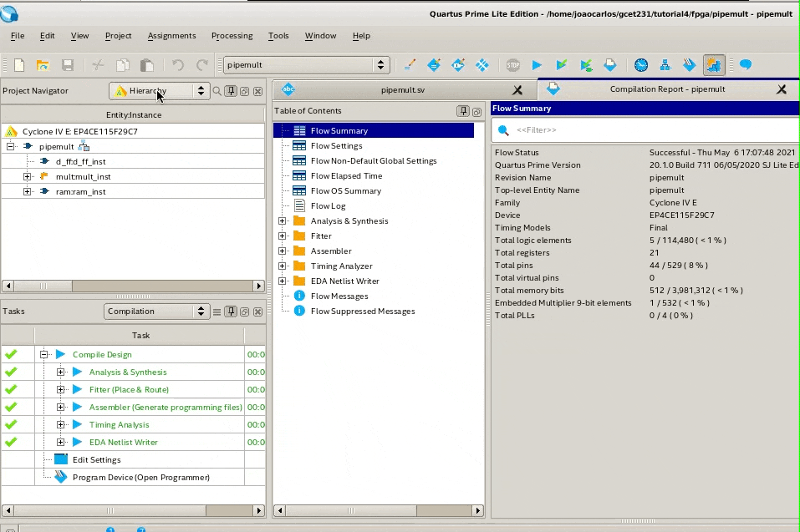Open the netlist hierarchy viewer toolbar icon
The width and height of the screenshot is (800, 532).
tap(665, 65)
